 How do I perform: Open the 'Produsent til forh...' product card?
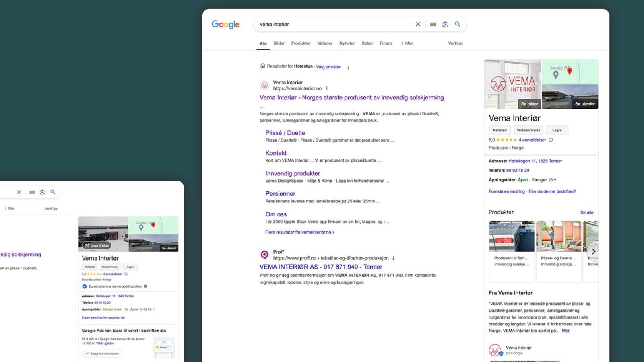pyautogui.click(x=512, y=251)
